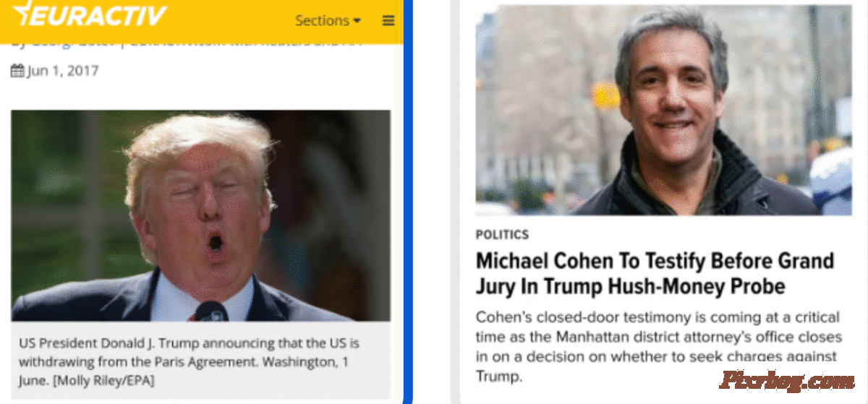Click the caret arrow next to Sections
Screen dimensions: 868x404
tap(357, 21)
